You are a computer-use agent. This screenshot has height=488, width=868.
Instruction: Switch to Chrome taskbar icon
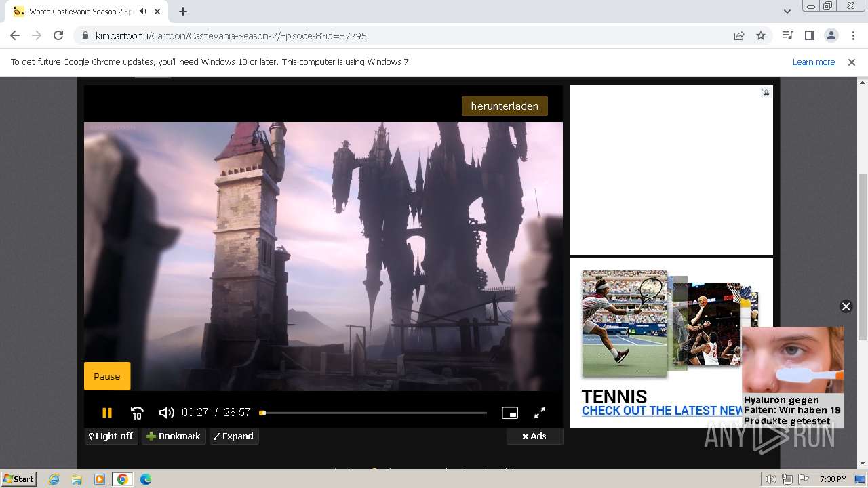122,479
